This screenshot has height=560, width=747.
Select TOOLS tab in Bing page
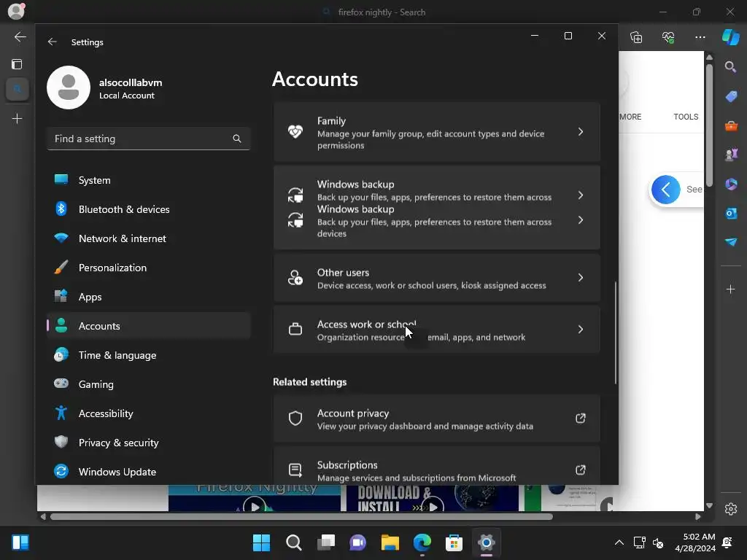[686, 117]
